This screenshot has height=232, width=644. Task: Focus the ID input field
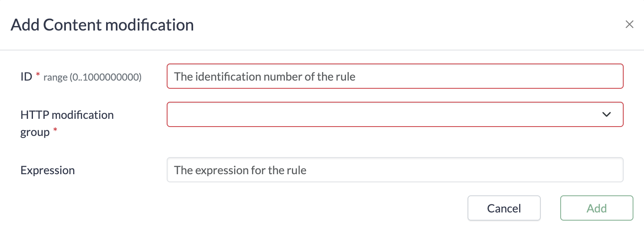[394, 76]
